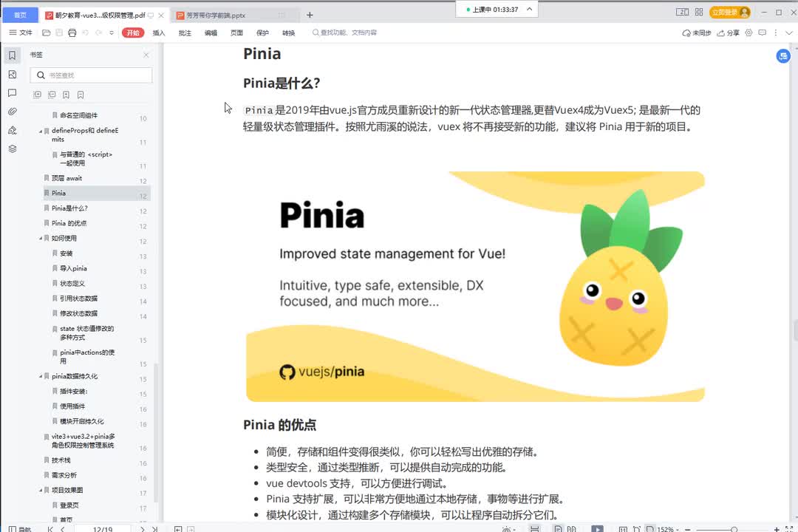Open the 152% zoom level dropdown

[668, 530]
